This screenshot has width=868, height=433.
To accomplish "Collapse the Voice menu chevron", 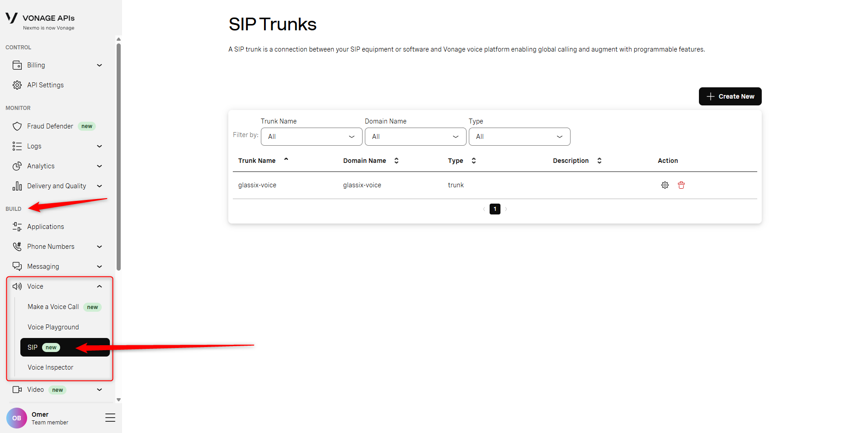I will (x=99, y=286).
